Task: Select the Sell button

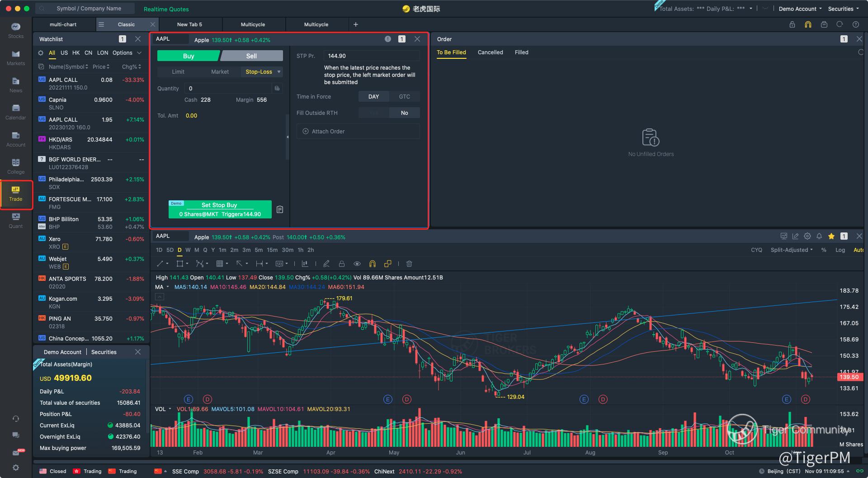Action: pos(251,56)
